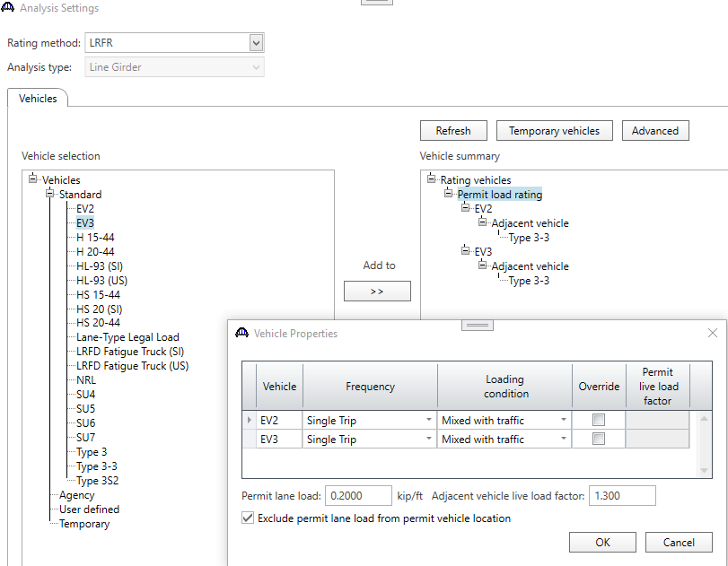Click the Vehicle Properties dialog icon
The image size is (728, 566).
click(241, 333)
